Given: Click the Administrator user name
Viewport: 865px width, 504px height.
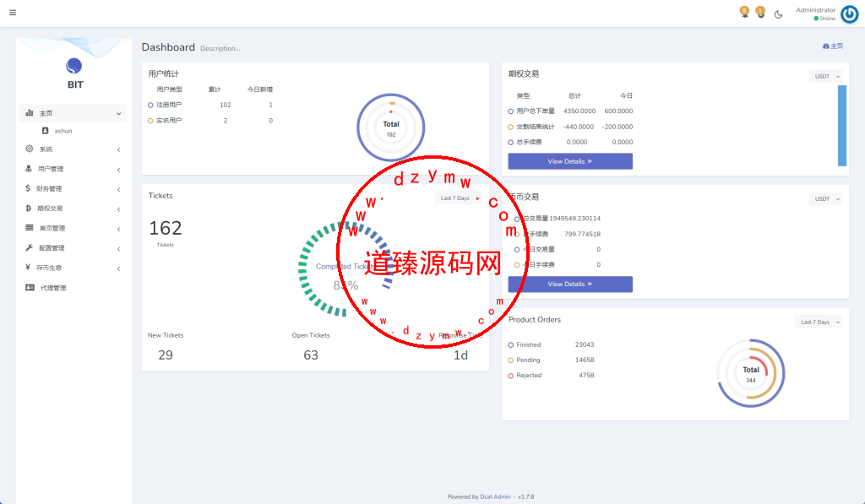Looking at the screenshot, I should 815,10.
